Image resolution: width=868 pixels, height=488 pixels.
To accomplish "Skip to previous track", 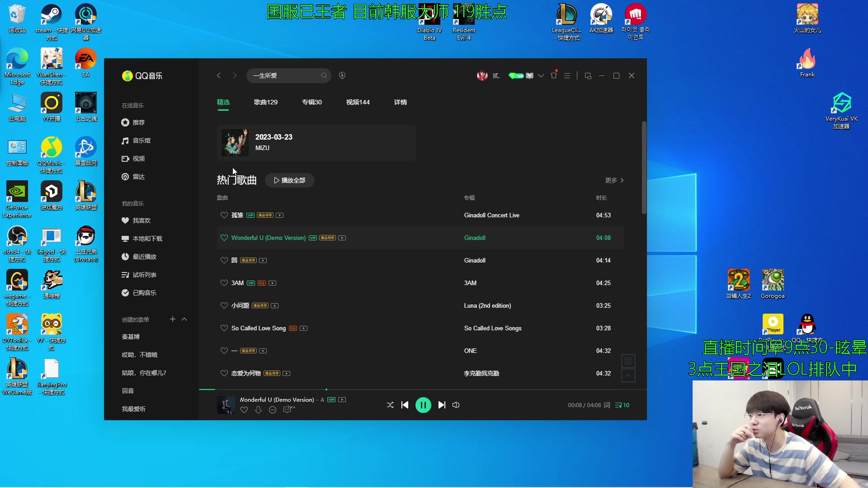I will coord(405,405).
